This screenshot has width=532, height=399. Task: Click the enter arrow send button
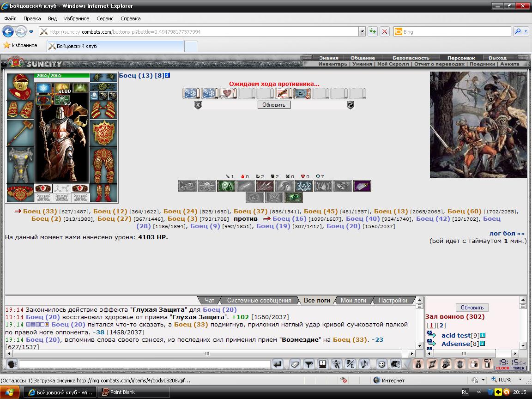click(x=278, y=364)
